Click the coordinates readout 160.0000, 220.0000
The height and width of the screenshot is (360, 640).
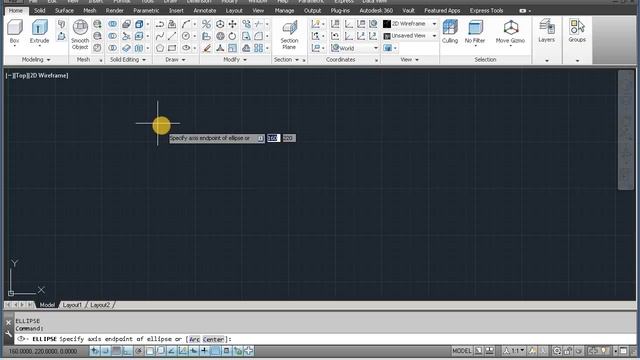[43, 351]
